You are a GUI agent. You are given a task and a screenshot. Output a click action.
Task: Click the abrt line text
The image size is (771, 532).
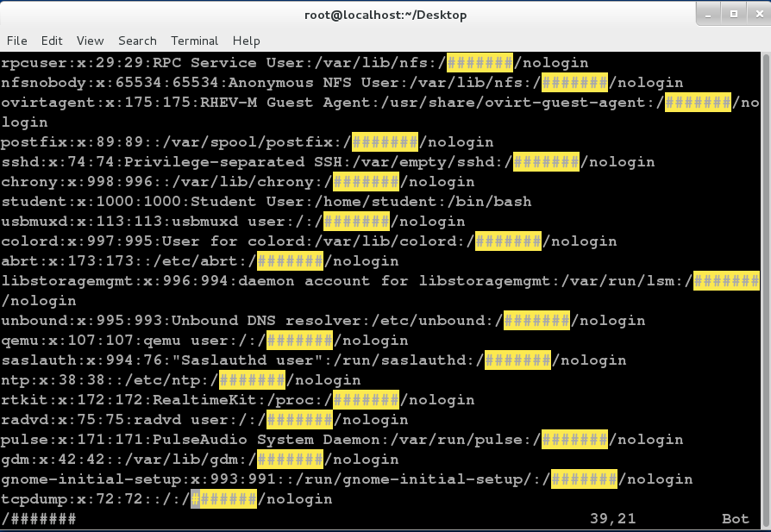click(x=199, y=261)
